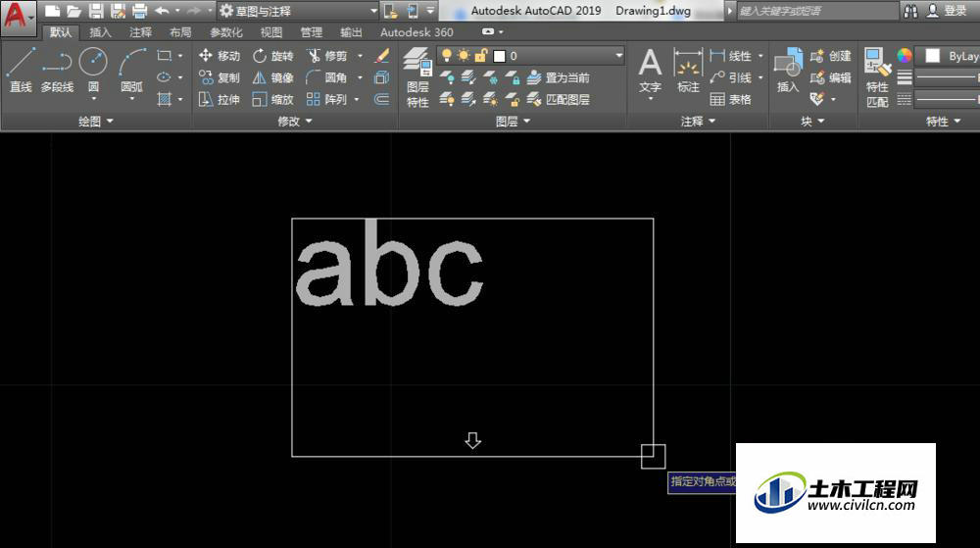The image size is (980, 548).
Task: Expand the Block (块) panel
Action: click(x=812, y=122)
